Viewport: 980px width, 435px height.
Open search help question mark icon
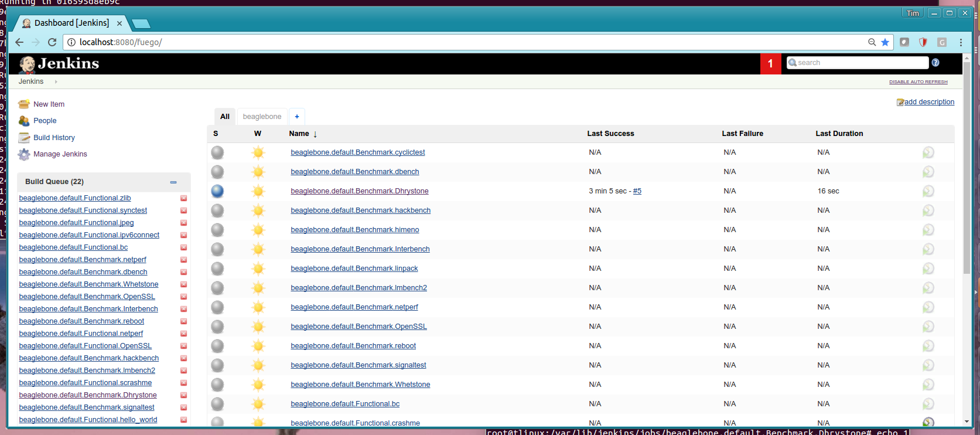(x=935, y=63)
